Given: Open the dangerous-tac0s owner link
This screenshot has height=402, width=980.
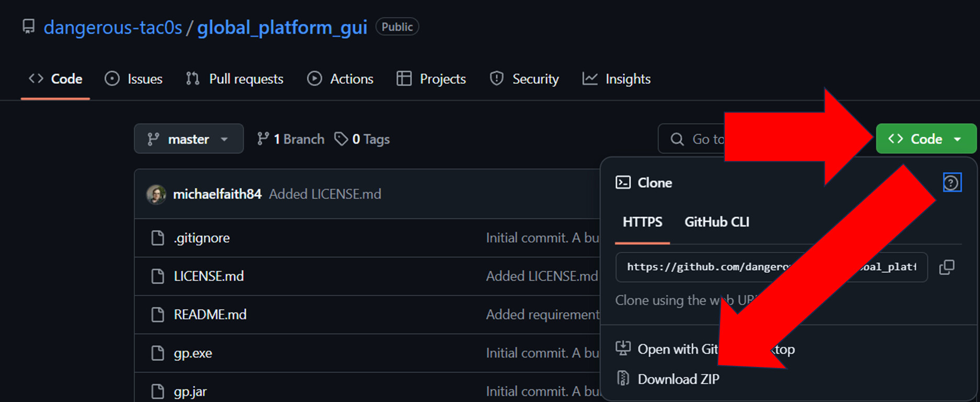Looking at the screenshot, I should 113,27.
